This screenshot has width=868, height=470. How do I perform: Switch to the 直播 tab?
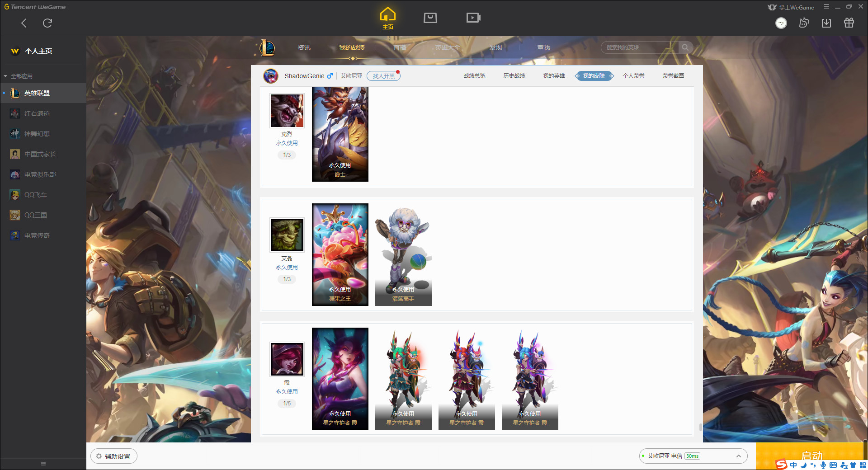click(400, 47)
